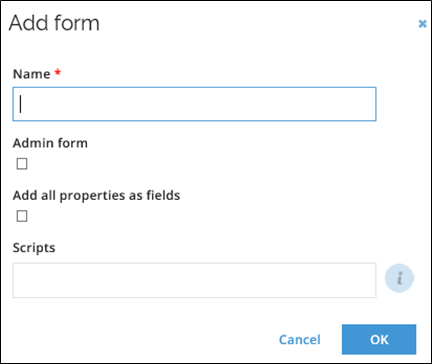This screenshot has height=364, width=432.
Task: Show help via the round i icon
Action: (399, 278)
